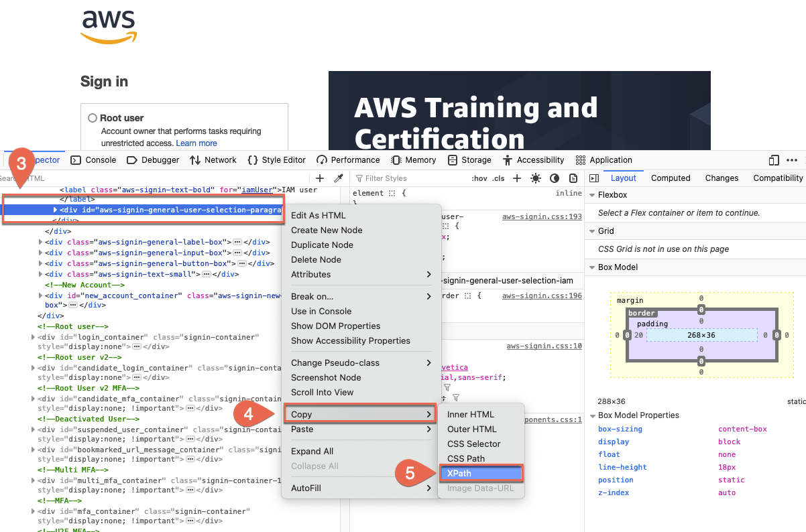
Task: Toggle the .cls classes panel
Action: (498, 178)
